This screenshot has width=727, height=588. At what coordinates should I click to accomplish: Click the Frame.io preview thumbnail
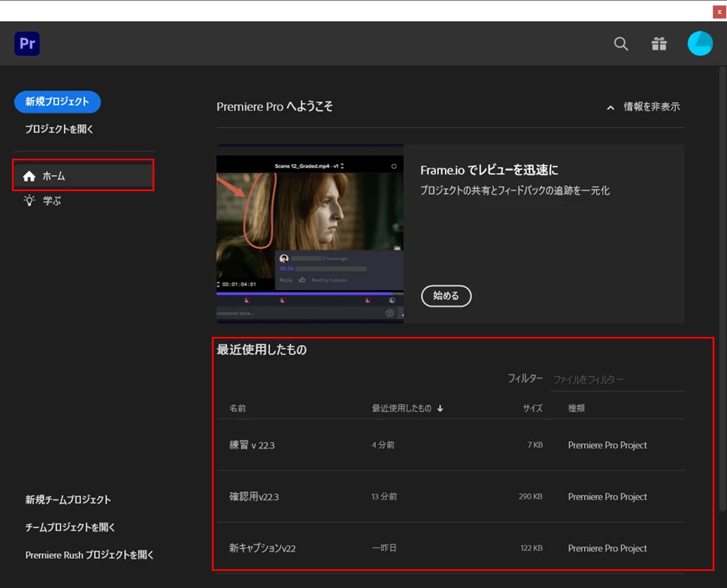point(310,234)
